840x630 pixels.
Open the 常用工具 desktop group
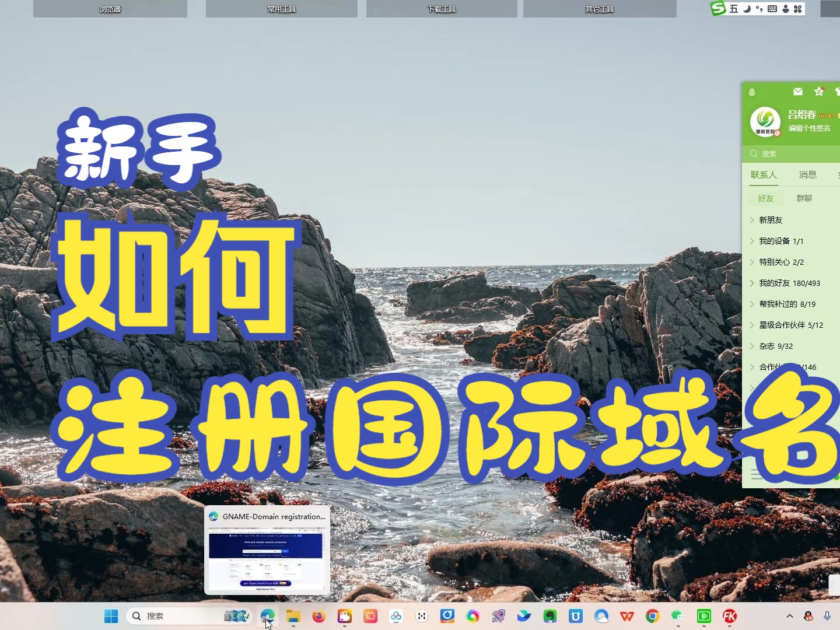click(x=281, y=9)
